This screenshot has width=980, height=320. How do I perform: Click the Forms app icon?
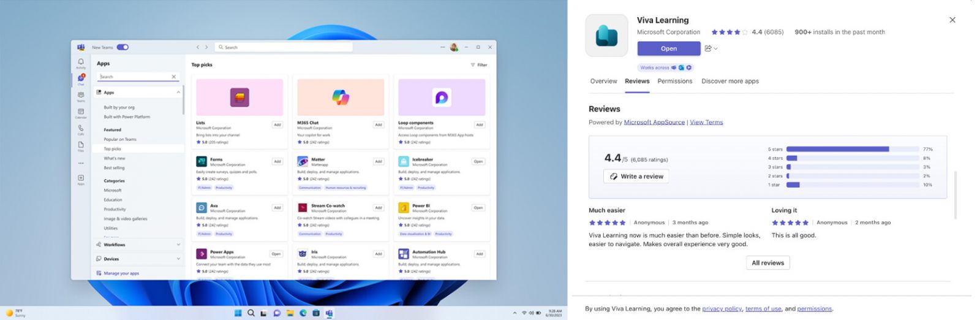point(202,161)
